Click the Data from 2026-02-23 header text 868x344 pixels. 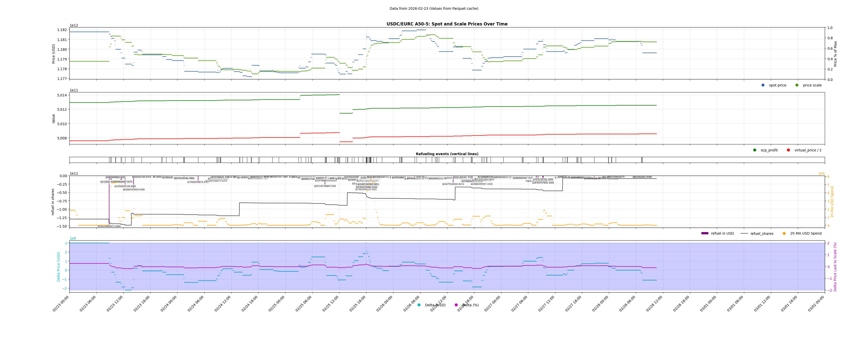[434, 9]
